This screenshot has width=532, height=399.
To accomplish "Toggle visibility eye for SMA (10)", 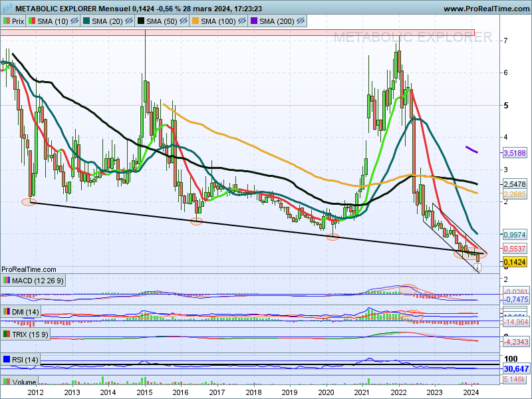I will pyautogui.click(x=74, y=21).
